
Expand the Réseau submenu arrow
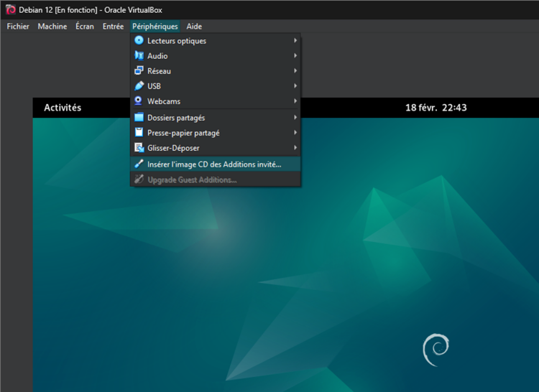pyautogui.click(x=295, y=70)
